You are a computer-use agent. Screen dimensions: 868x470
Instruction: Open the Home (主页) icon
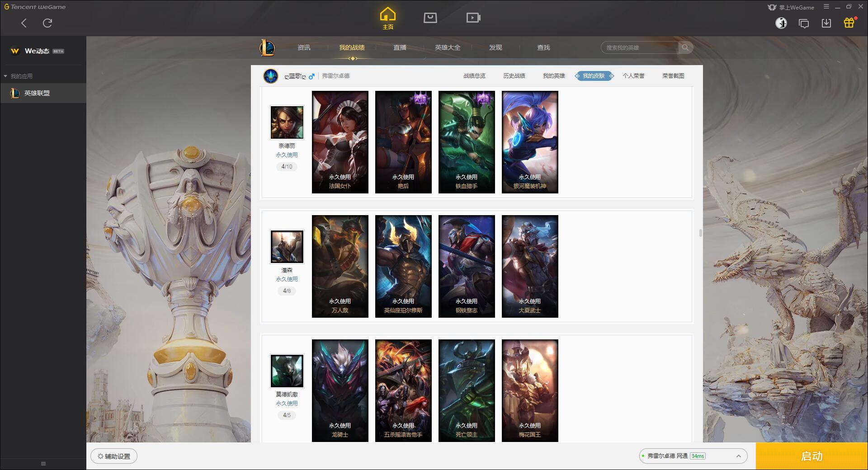point(388,18)
